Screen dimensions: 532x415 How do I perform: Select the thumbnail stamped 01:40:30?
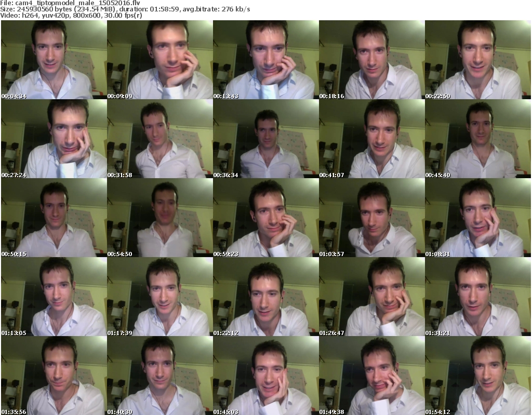pyautogui.click(x=160, y=376)
